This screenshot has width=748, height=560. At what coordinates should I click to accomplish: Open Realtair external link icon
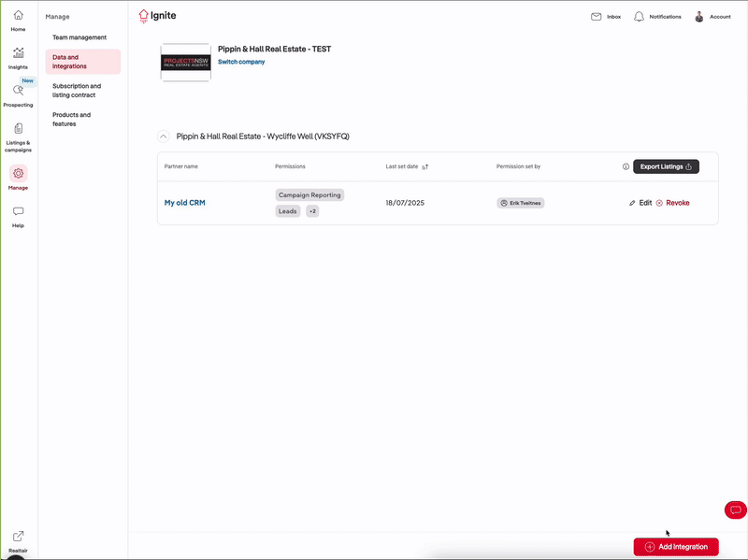18,537
